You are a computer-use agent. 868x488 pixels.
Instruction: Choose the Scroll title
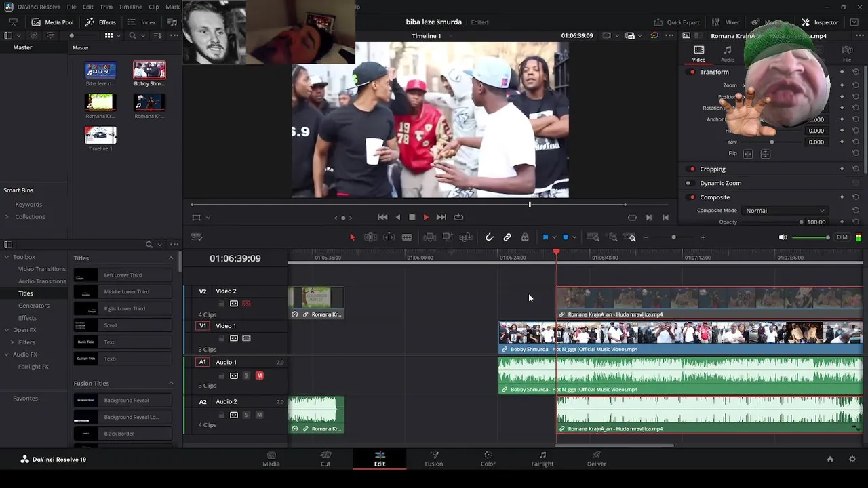click(123, 325)
